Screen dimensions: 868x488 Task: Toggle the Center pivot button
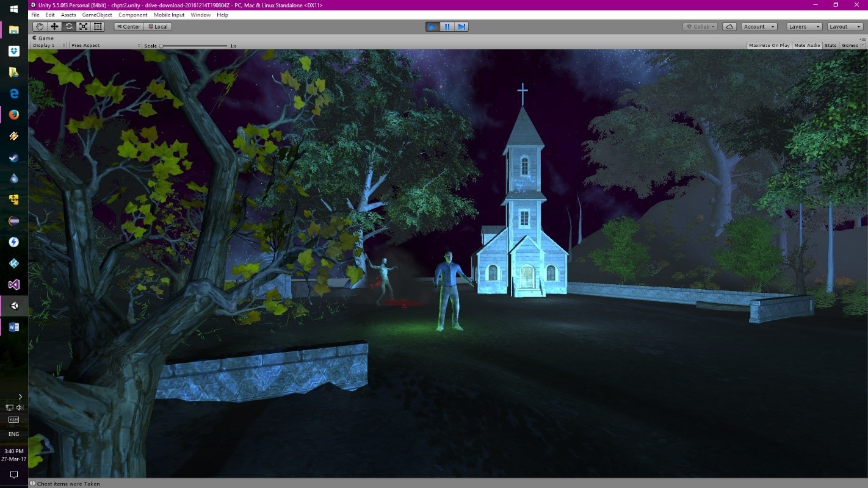pos(128,27)
